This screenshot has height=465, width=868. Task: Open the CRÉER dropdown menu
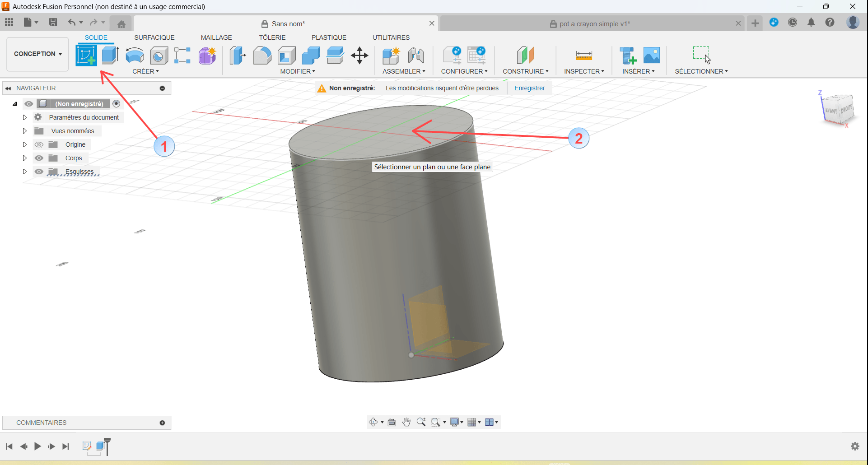[x=145, y=71]
